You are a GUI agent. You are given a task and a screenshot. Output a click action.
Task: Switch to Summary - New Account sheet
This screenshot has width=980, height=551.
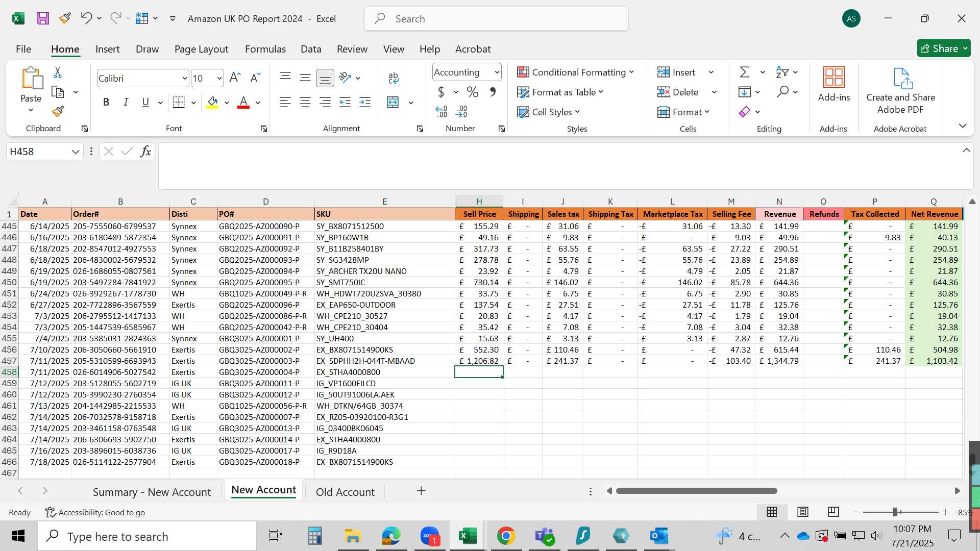152,492
